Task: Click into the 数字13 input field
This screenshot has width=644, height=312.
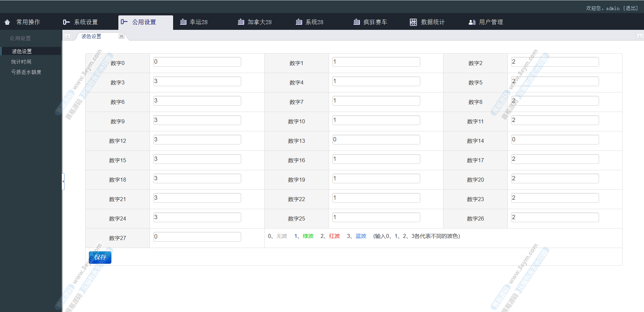Action: [x=376, y=140]
